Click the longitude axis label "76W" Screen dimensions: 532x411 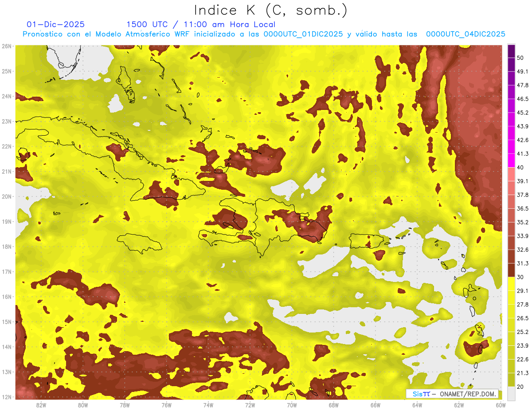[166, 405]
